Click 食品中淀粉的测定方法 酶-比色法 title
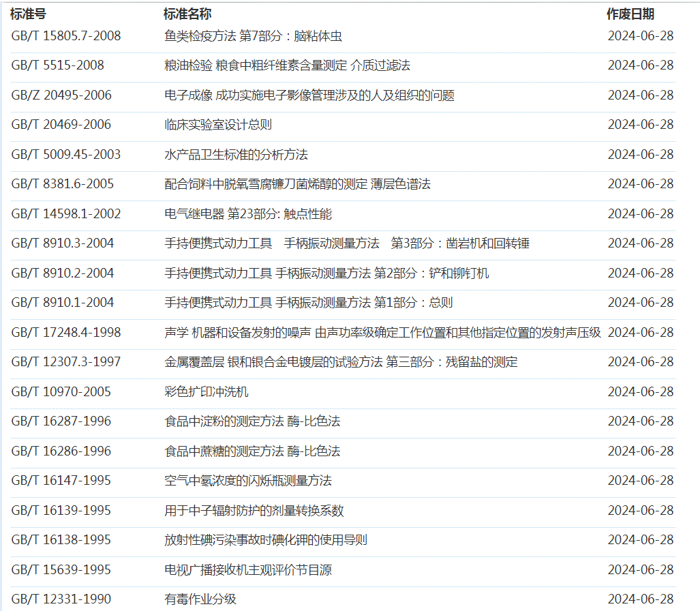Image resolution: width=700 pixels, height=611 pixels. pos(252,421)
